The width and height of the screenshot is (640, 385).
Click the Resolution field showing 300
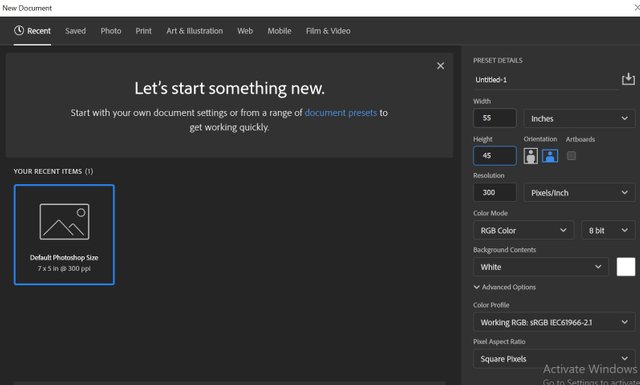click(x=495, y=192)
